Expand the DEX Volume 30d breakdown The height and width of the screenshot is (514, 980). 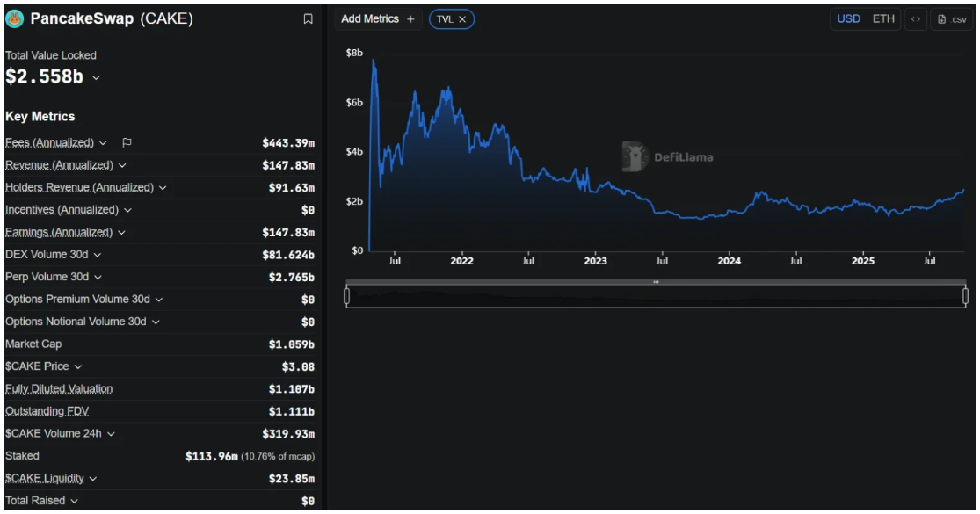pyautogui.click(x=97, y=255)
